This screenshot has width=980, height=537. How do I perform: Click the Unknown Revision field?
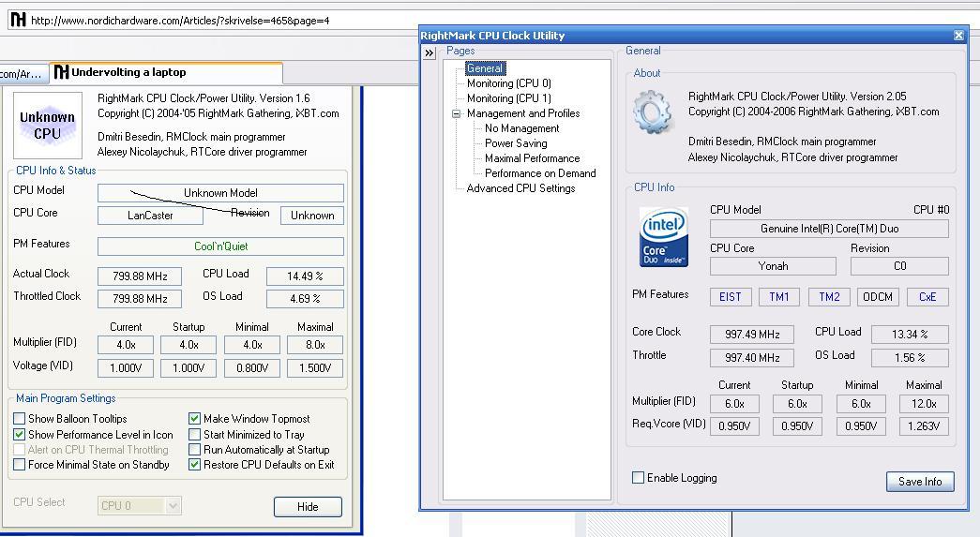click(x=312, y=216)
